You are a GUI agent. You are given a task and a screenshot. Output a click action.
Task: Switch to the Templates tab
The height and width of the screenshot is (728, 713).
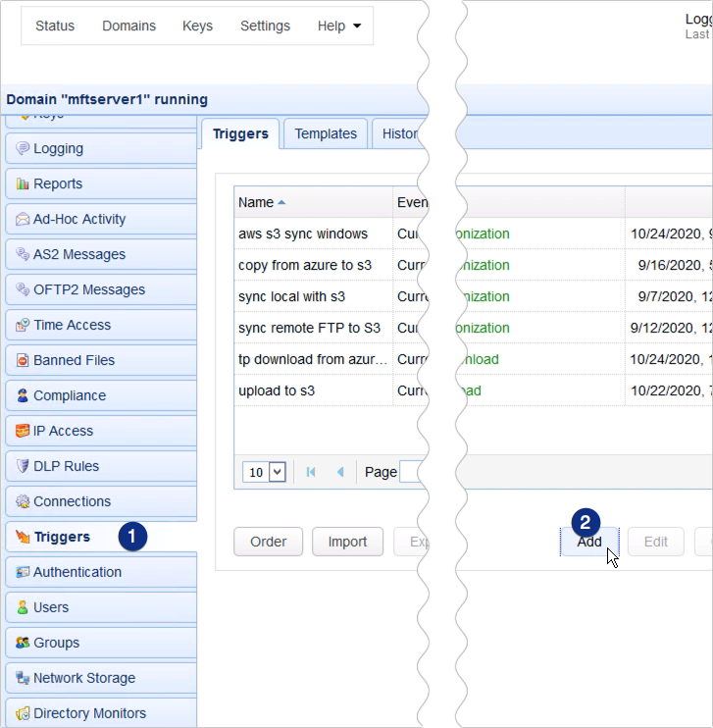click(326, 133)
